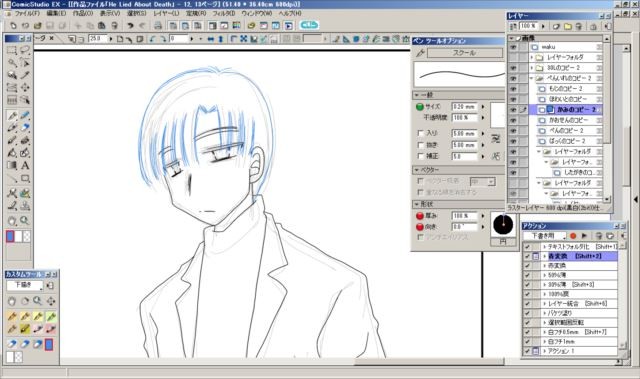Click the print icon in main toolbar
The height and width of the screenshot is (379, 640).
click(158, 26)
